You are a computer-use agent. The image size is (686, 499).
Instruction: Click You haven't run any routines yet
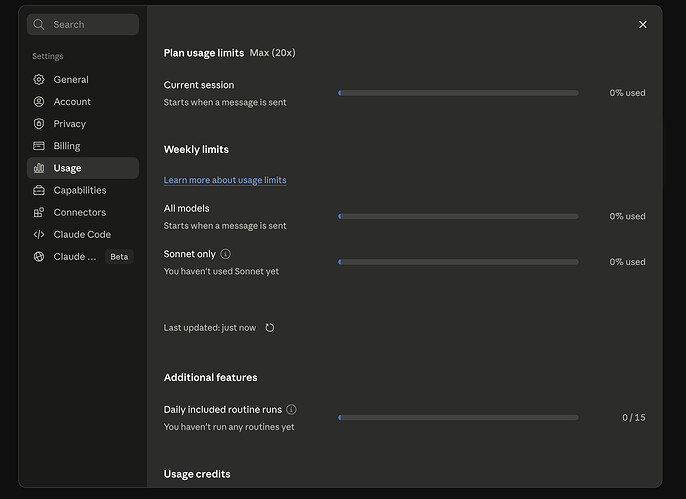click(x=229, y=427)
